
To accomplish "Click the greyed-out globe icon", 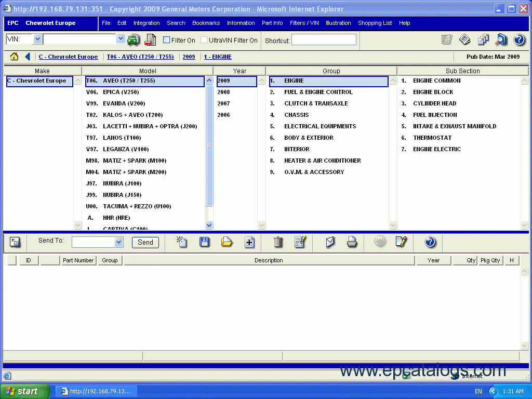I will [x=380, y=242].
